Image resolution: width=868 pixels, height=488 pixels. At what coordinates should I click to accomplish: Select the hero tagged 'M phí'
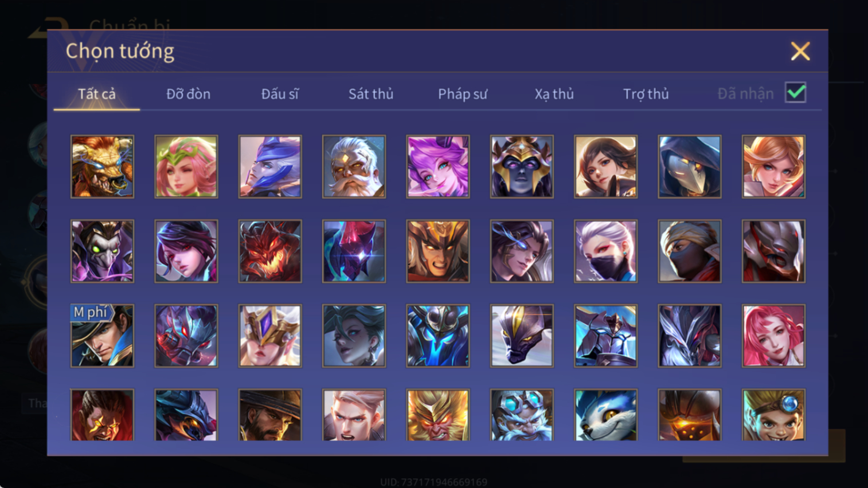click(x=102, y=336)
